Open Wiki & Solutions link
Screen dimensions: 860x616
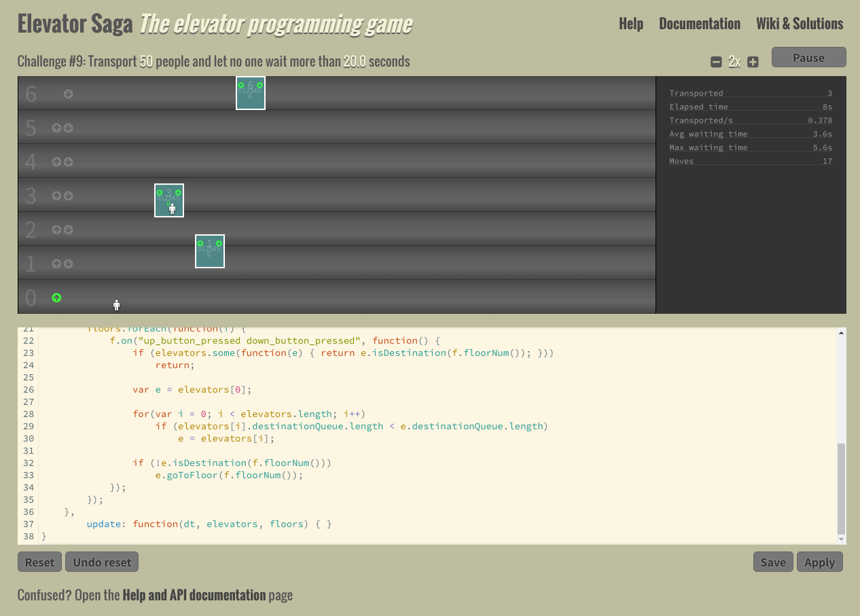(800, 24)
